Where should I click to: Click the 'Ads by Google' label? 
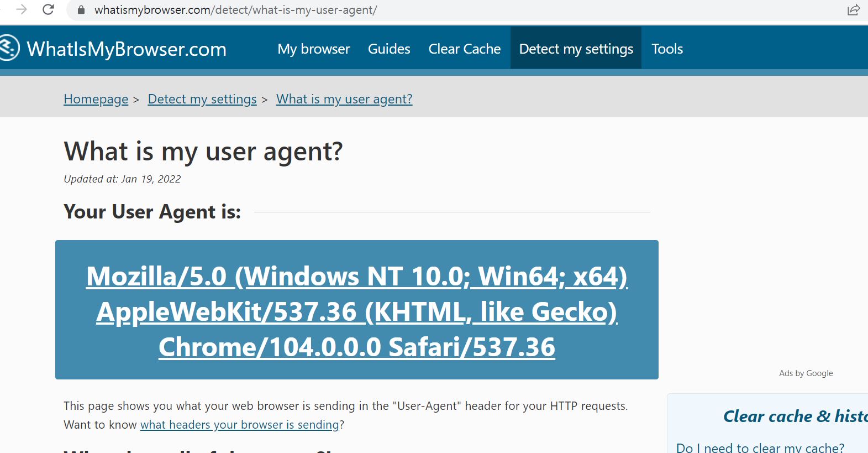pyautogui.click(x=806, y=373)
